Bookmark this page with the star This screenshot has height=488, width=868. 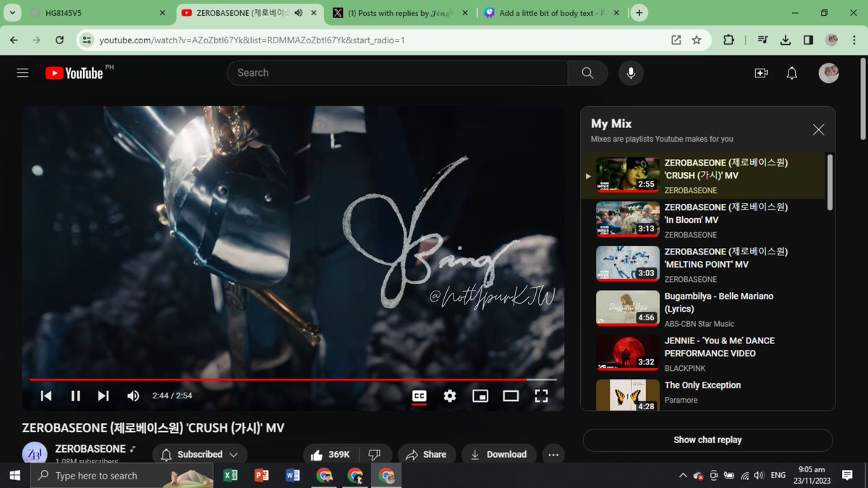click(x=697, y=40)
